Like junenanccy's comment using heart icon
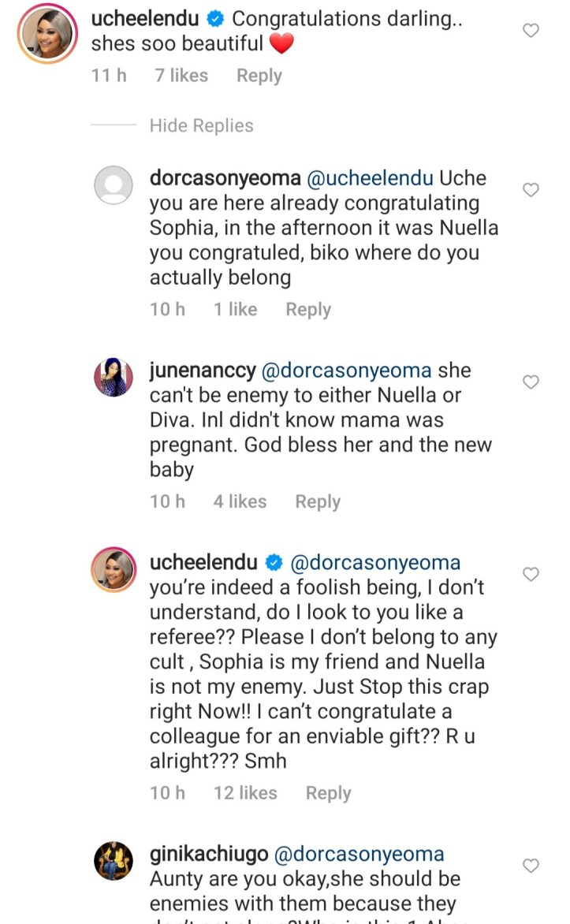The height and width of the screenshot is (924, 570). 531,382
